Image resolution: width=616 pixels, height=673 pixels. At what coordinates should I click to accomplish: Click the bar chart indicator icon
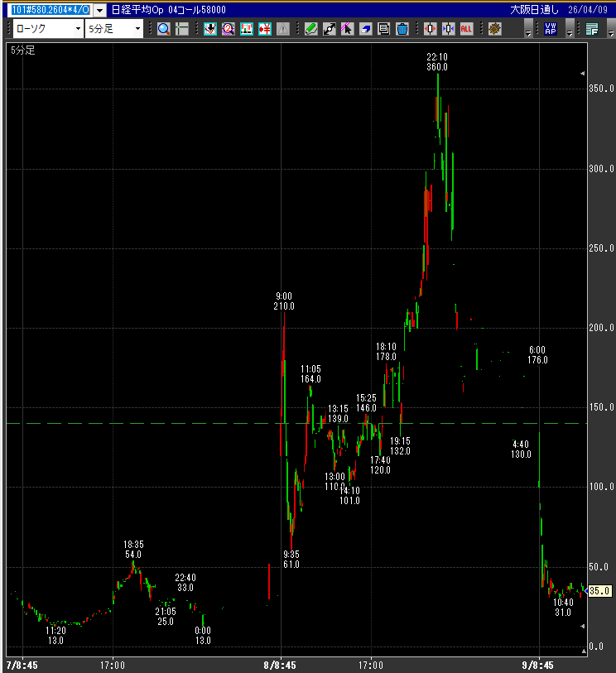pyautogui.click(x=247, y=29)
